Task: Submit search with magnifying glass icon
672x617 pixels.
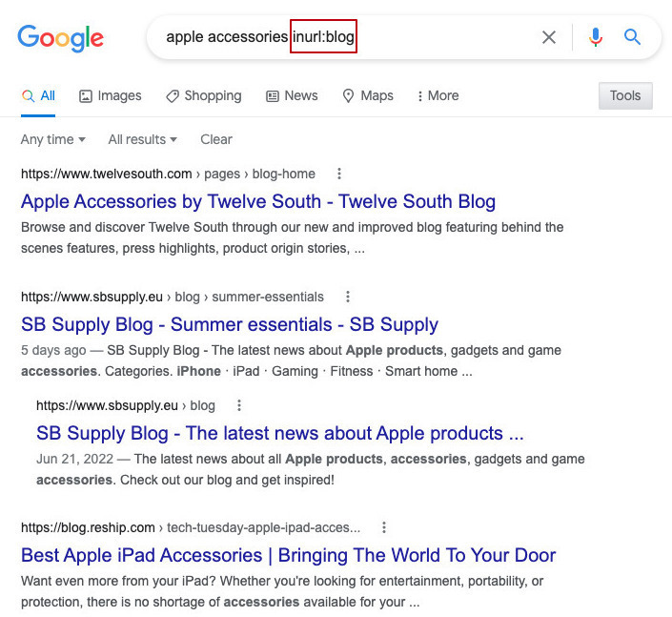Action: tap(632, 37)
